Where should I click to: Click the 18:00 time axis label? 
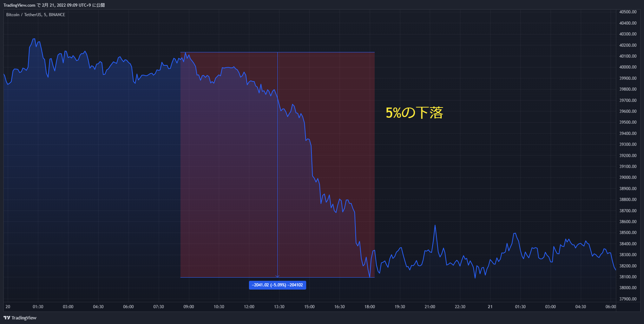click(369, 307)
